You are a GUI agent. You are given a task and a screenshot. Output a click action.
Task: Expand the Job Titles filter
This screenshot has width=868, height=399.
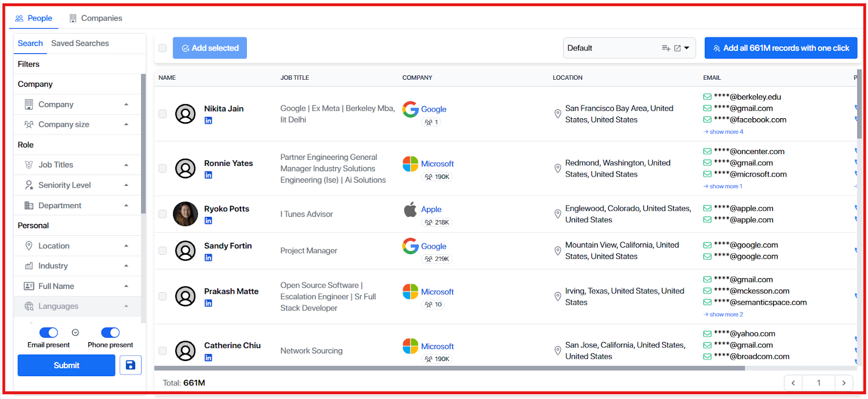[x=77, y=165]
